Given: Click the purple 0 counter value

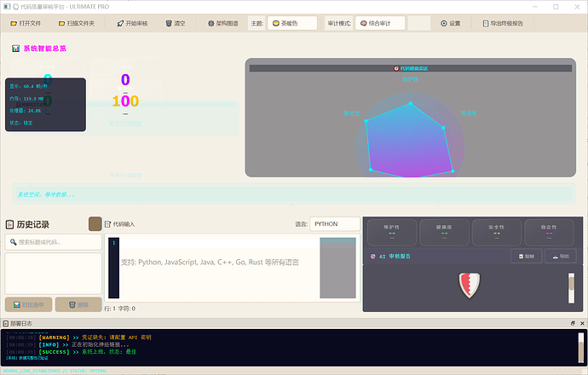Looking at the screenshot, I should (x=125, y=79).
